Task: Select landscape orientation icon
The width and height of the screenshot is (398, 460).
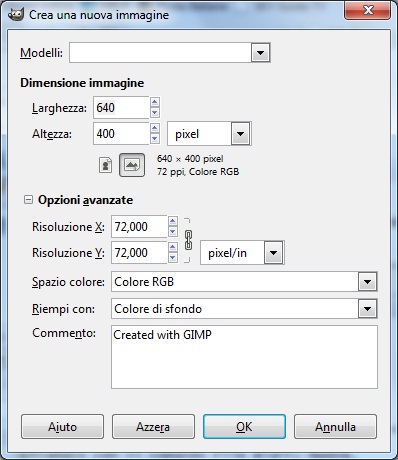Action: 132,165
